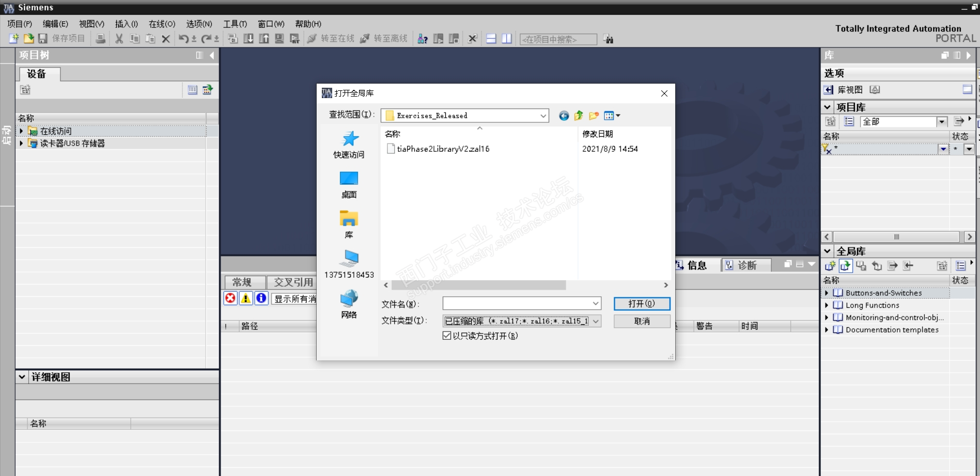Toggle the open as read-only checkbox
980x476 pixels.
pyautogui.click(x=447, y=336)
